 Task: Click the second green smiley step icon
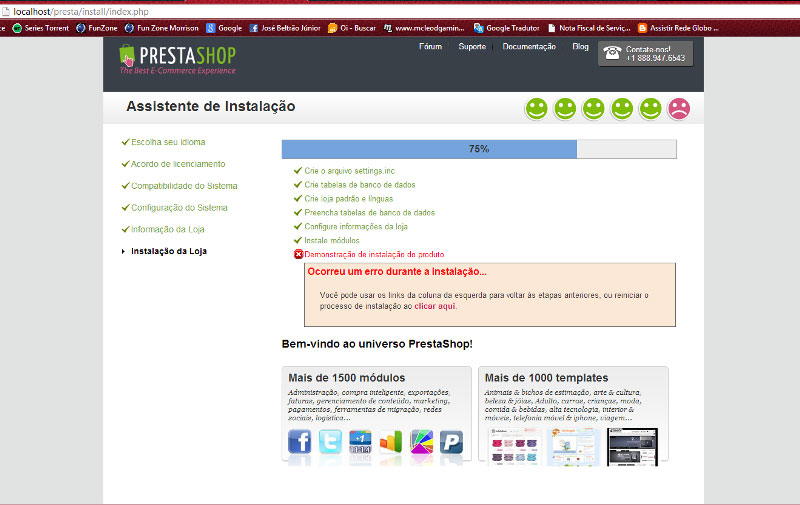point(565,109)
